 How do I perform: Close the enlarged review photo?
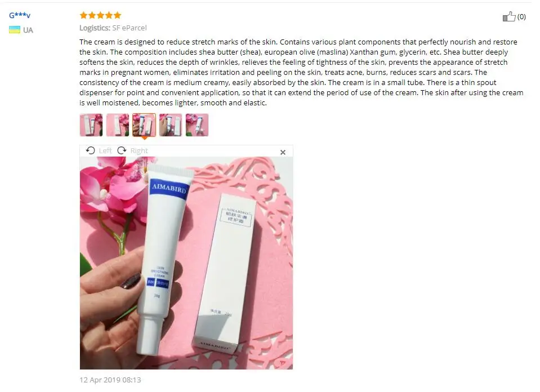(x=283, y=152)
